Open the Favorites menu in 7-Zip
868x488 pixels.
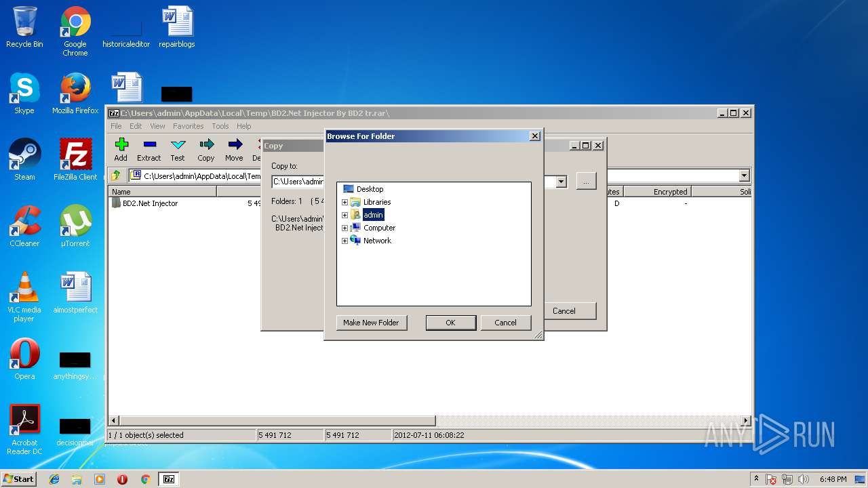click(x=188, y=126)
